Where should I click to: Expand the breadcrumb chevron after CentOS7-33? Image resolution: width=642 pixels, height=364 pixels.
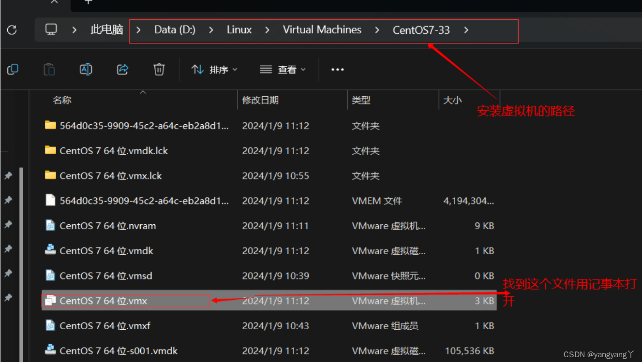click(465, 29)
